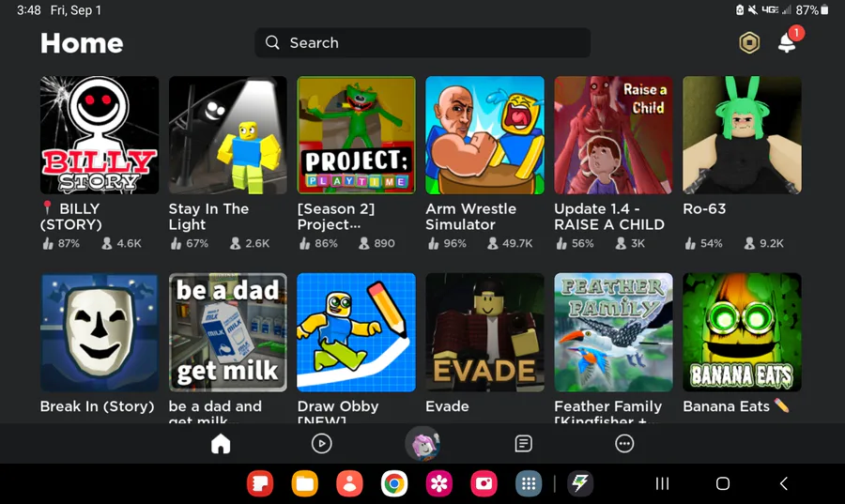Click 'Update 1.4 - RAISE A CHILD' title

[609, 217]
